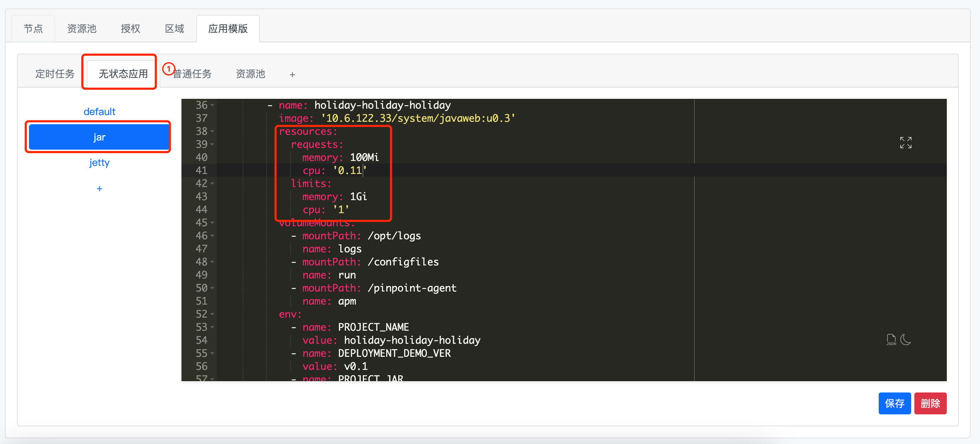This screenshot has height=444, width=980.
Task: Open the 普通任务 sub-tab
Action: click(192, 73)
